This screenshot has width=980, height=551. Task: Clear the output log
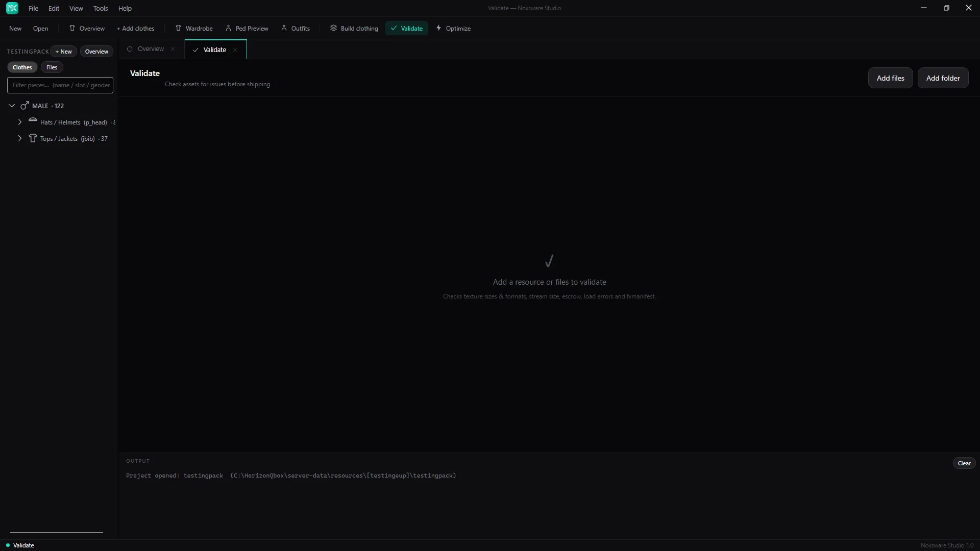964,463
